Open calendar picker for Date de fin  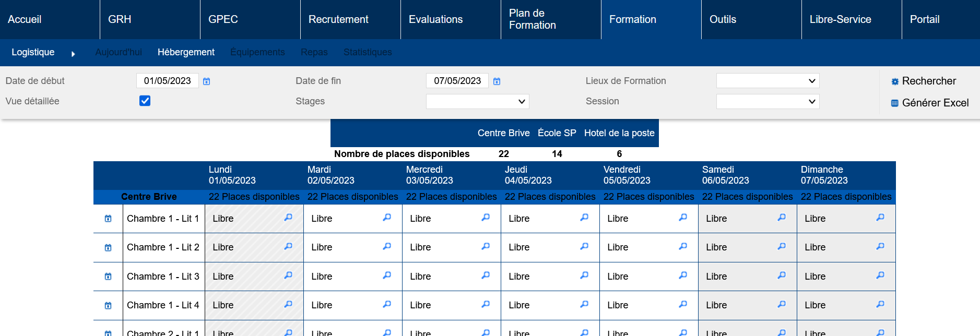pyautogui.click(x=497, y=81)
